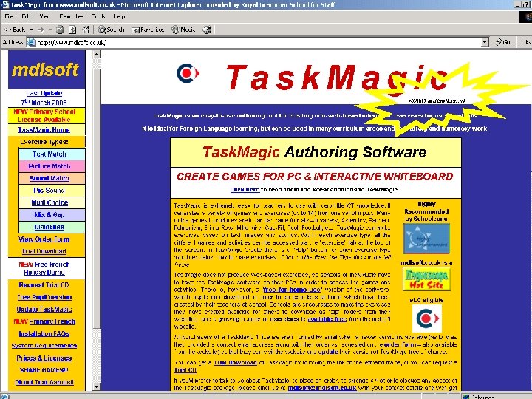Click the left frame scroll up arrow
Image resolution: width=532 pixels, height=399 pixels.
pyautogui.click(x=97, y=54)
